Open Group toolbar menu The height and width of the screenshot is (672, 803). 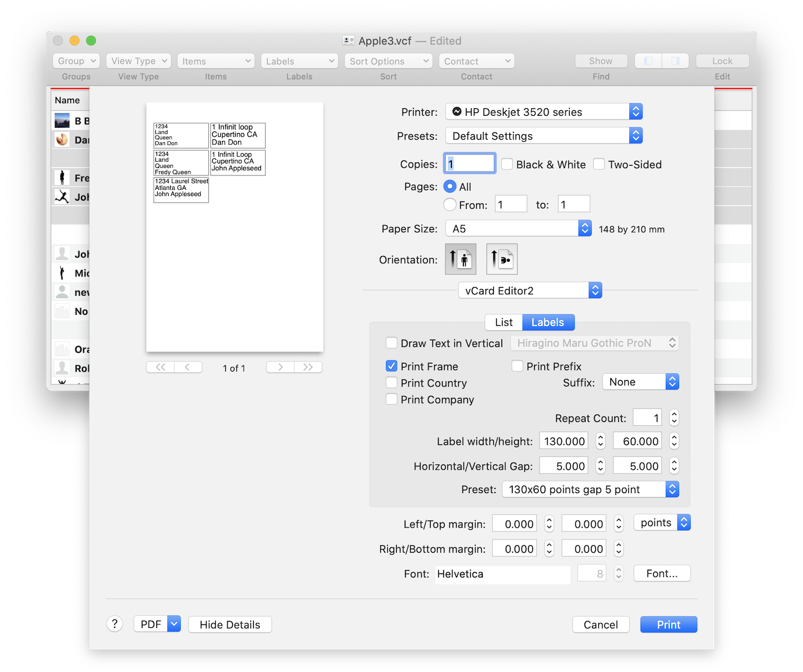pyautogui.click(x=76, y=61)
